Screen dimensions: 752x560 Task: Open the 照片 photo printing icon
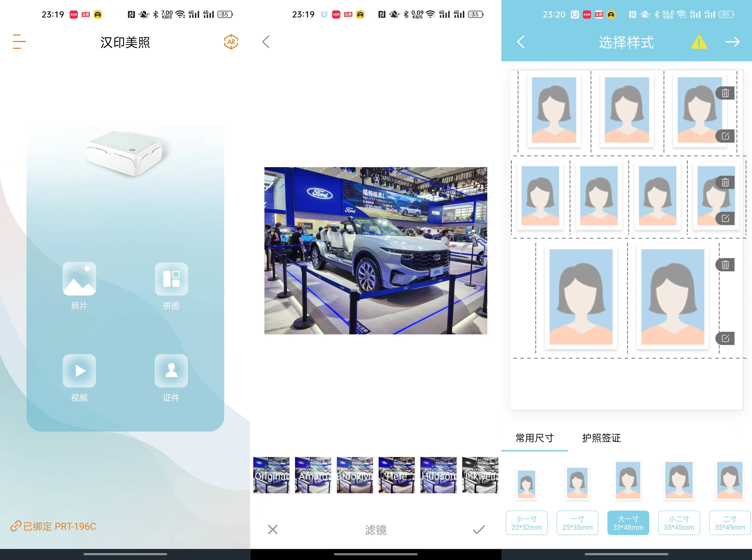[x=79, y=279]
